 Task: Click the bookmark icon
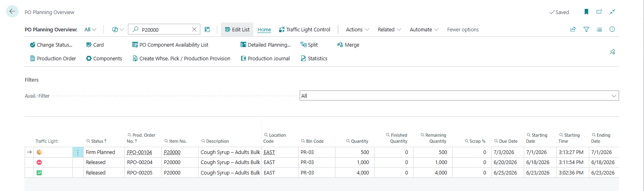[586, 12]
